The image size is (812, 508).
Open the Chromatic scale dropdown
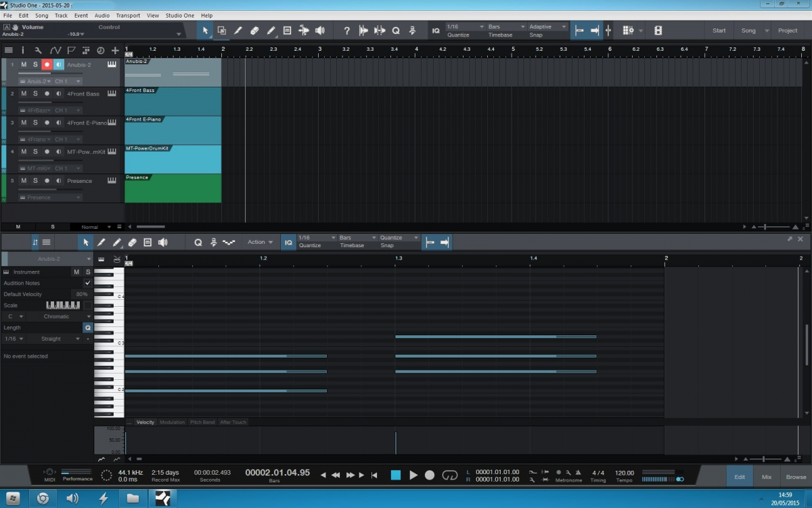pos(58,316)
